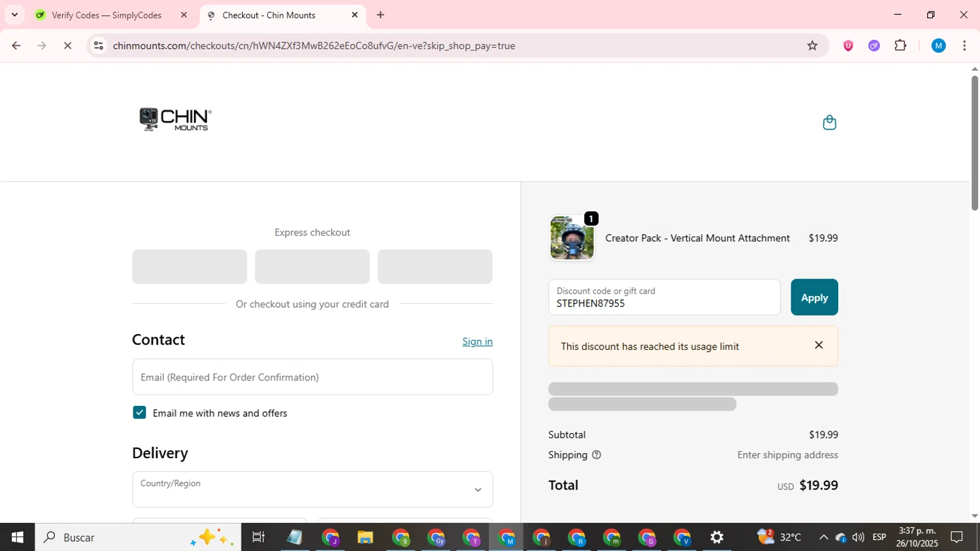Close the Checkout - Chin Mounts tab

point(355,15)
